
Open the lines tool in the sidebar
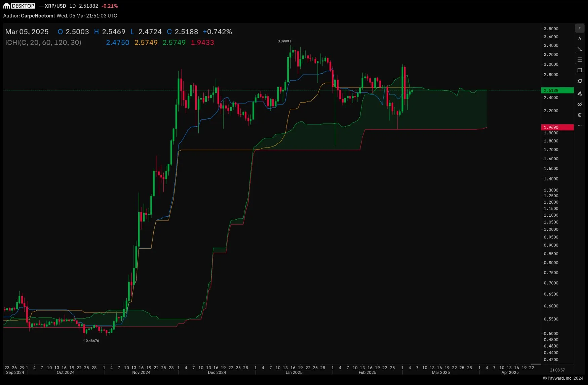(x=580, y=59)
